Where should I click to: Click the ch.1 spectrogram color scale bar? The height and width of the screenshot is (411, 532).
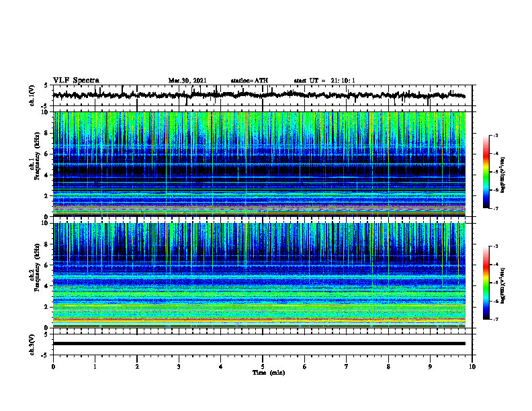[486, 172]
